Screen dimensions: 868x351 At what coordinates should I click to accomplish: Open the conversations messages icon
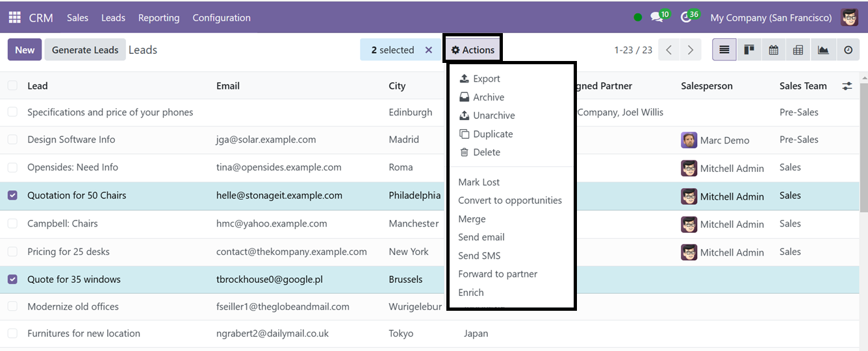[657, 18]
